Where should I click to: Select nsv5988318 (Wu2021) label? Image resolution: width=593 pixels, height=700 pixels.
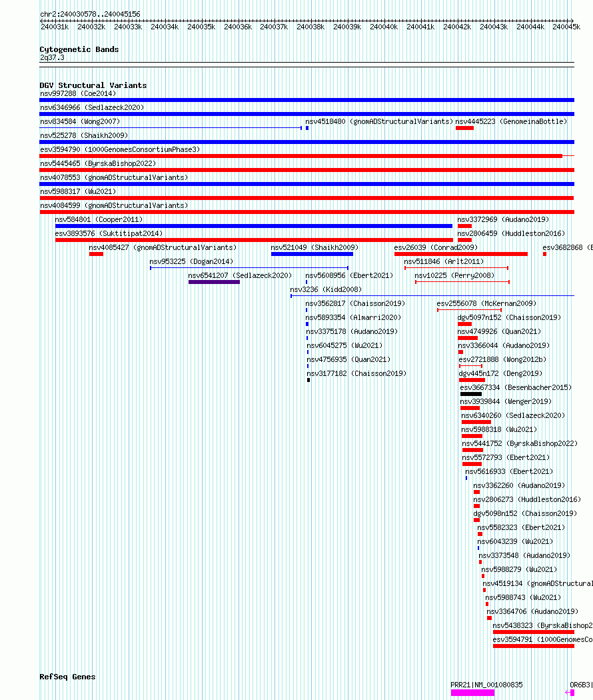click(499, 429)
